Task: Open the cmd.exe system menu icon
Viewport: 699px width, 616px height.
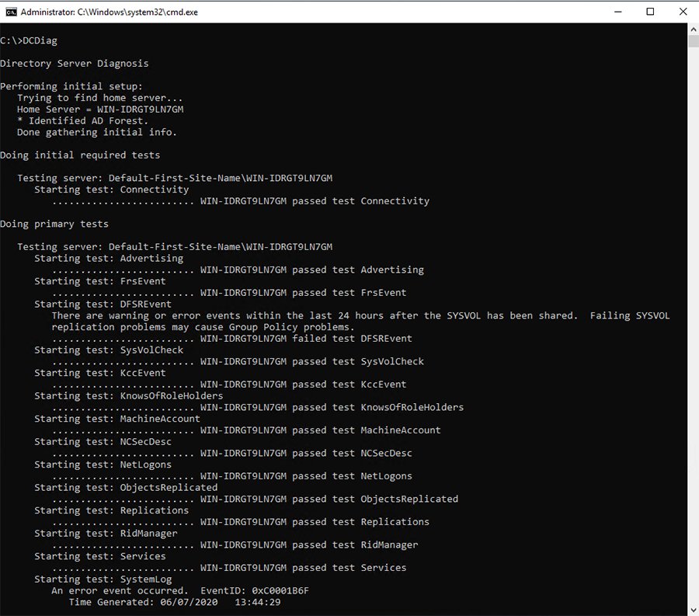Action: click(x=10, y=12)
